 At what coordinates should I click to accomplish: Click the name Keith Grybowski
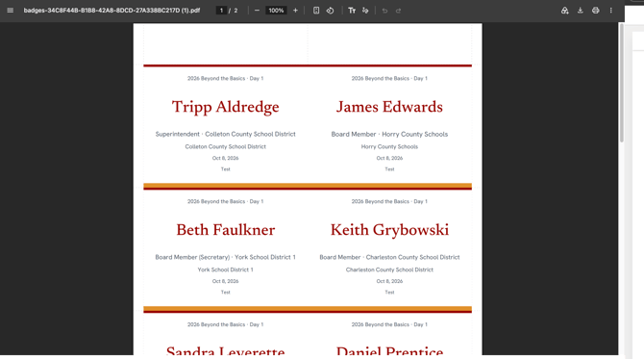[389, 230]
